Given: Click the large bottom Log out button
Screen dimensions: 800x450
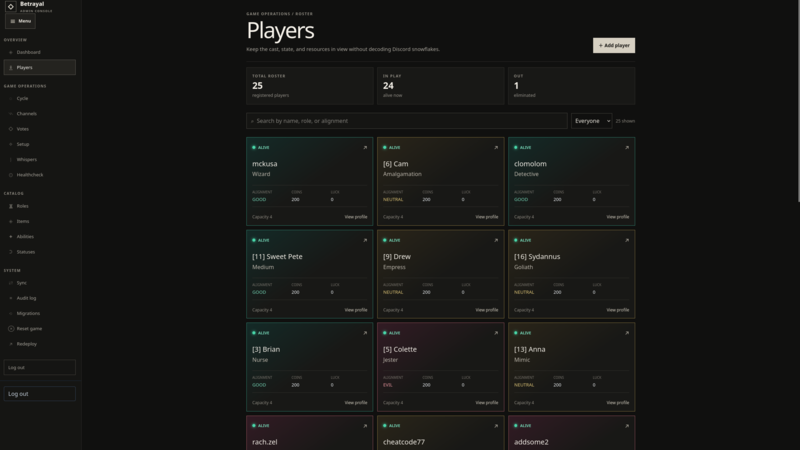Looking at the screenshot, I should click(39, 394).
